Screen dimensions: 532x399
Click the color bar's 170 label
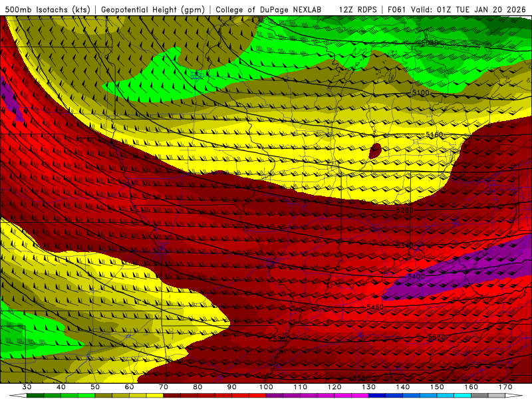point(505,387)
